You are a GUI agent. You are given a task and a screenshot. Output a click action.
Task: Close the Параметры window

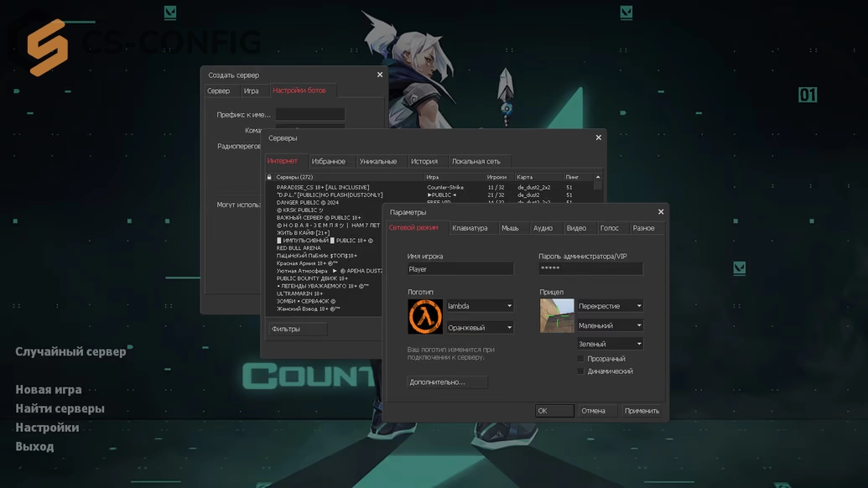[x=660, y=212]
